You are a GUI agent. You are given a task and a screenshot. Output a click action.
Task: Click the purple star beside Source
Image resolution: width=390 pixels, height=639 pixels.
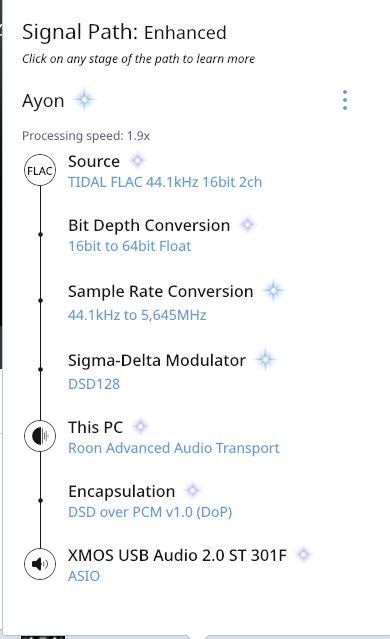click(x=138, y=161)
